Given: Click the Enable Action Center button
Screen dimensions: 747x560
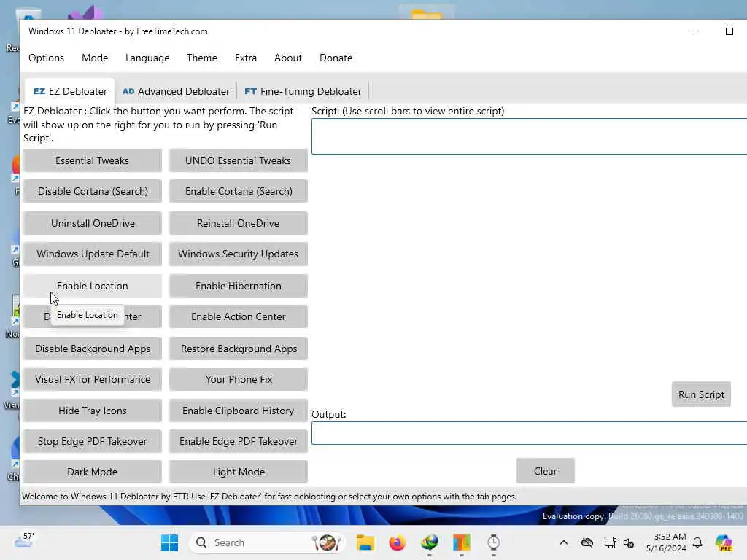Looking at the screenshot, I should click(x=239, y=316).
